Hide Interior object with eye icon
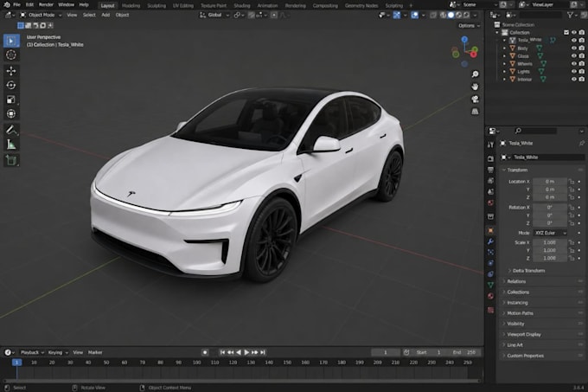The height and width of the screenshot is (392, 588). pos(574,79)
